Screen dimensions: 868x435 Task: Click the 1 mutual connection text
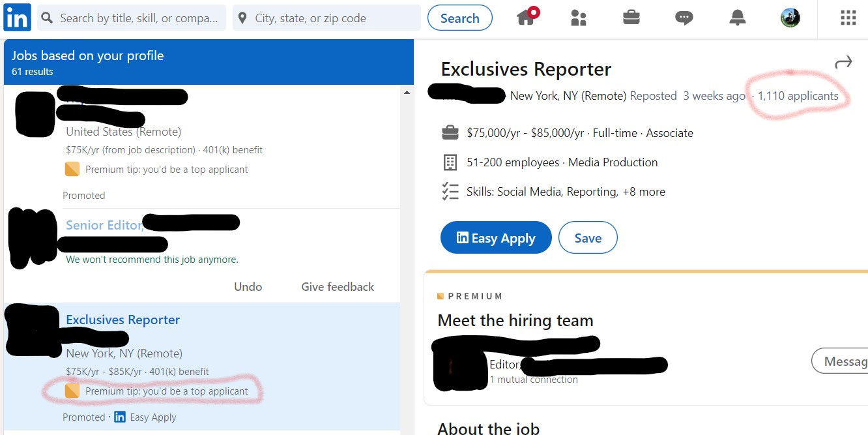(x=534, y=380)
